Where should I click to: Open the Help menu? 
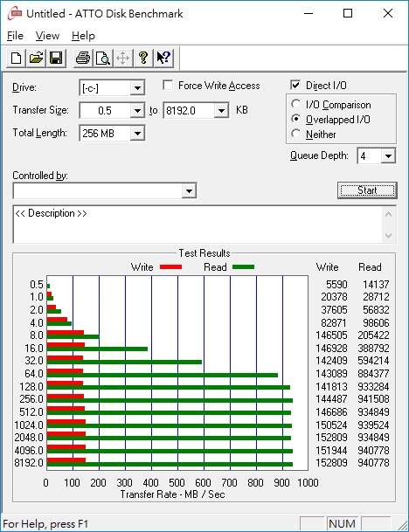[x=83, y=36]
